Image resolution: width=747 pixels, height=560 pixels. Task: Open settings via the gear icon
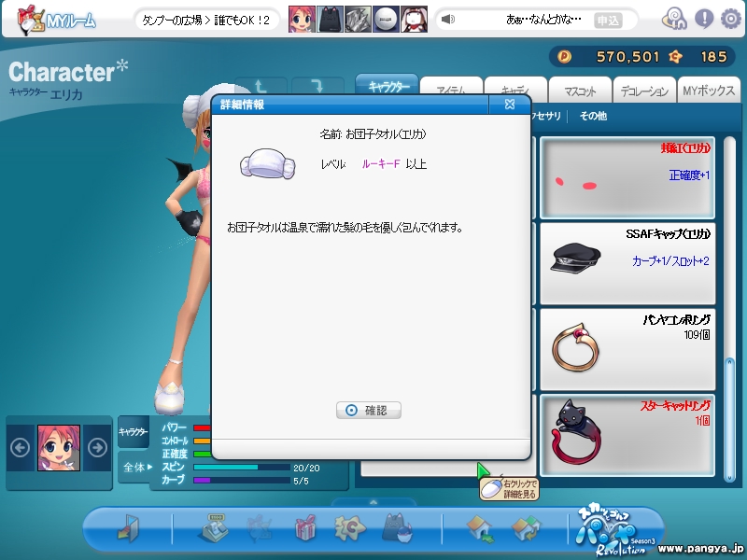click(x=730, y=19)
